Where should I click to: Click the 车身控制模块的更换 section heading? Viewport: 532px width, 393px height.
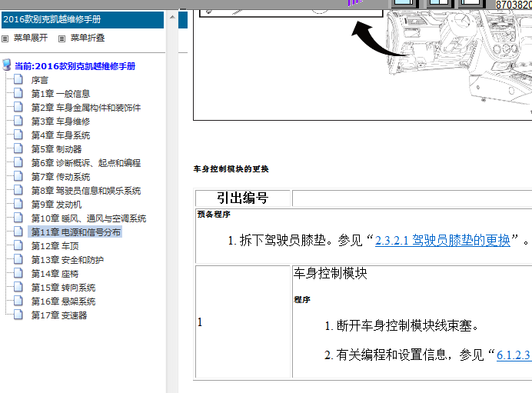point(231,168)
